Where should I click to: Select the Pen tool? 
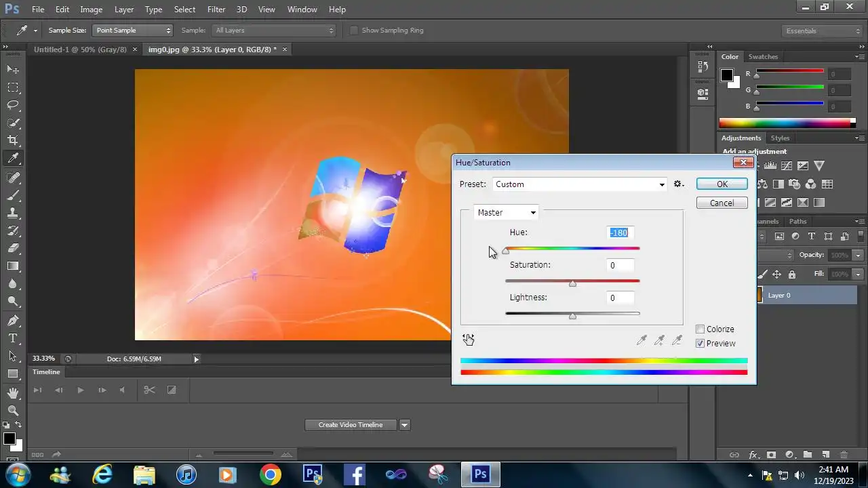(13, 321)
